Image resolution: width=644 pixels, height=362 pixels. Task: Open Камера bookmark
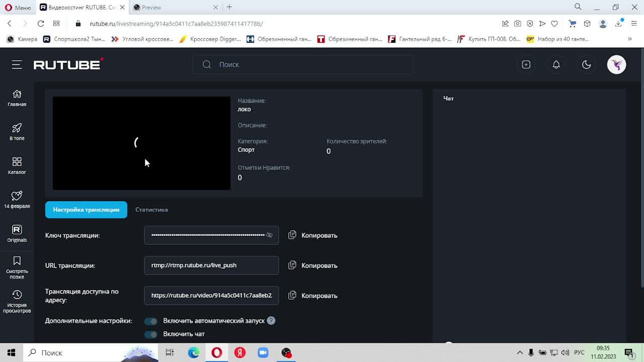(22, 39)
